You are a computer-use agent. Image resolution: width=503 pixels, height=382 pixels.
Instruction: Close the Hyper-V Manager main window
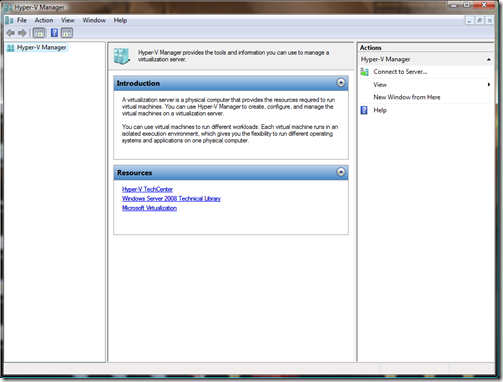(485, 5)
